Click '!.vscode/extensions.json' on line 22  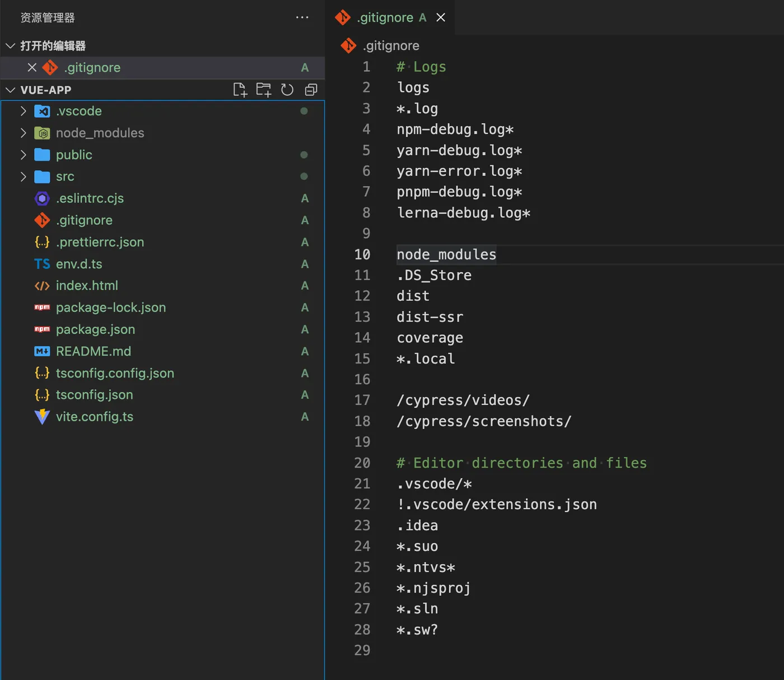tap(497, 504)
